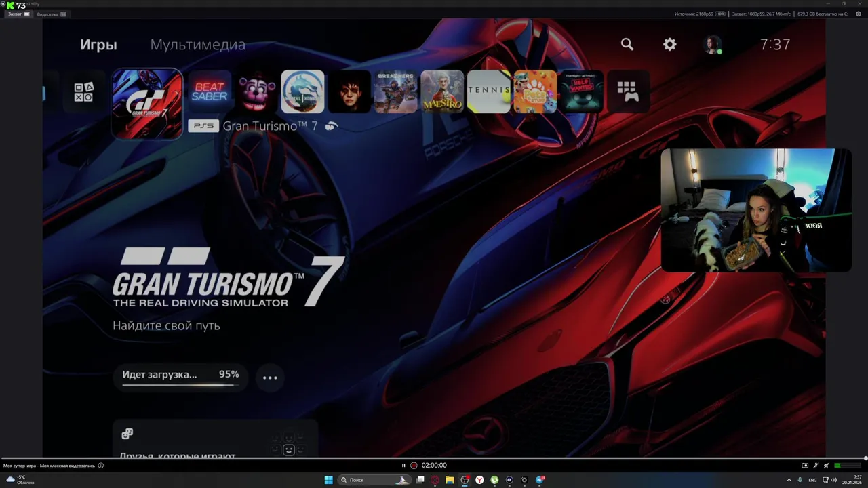Click the screenshot camera icon in capture bar
Screen dimensions: 868x488
tap(805, 466)
